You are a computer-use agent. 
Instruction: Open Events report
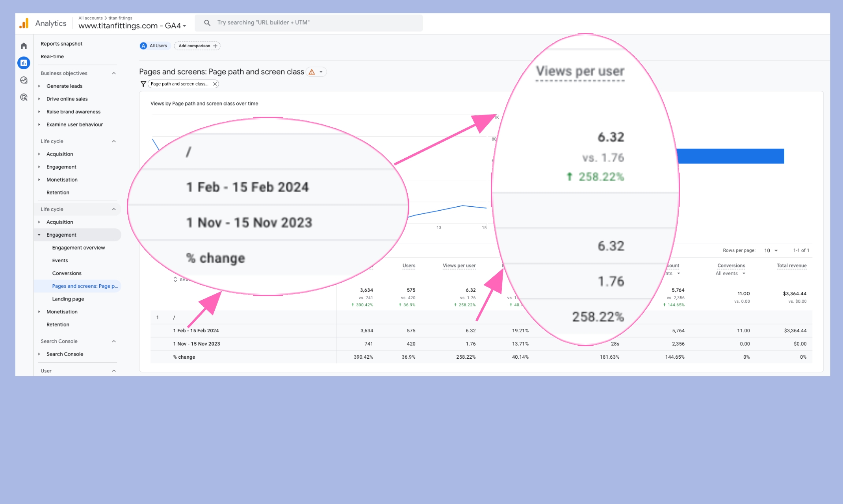click(x=60, y=261)
